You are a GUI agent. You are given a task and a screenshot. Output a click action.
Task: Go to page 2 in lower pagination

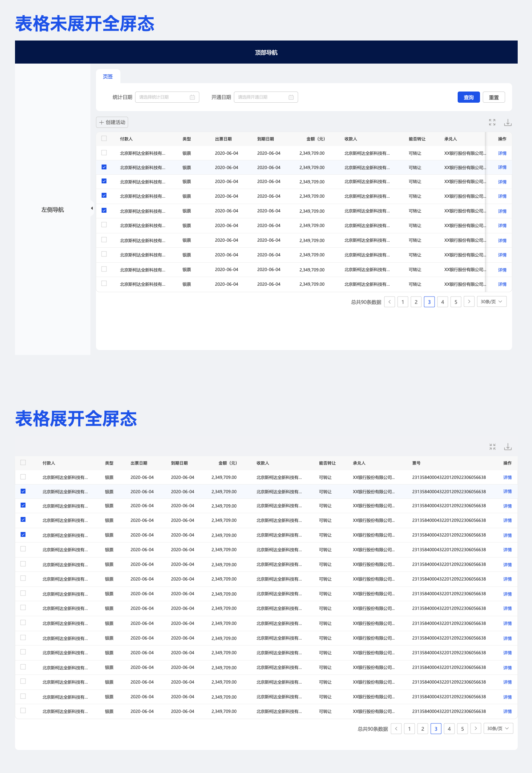(423, 729)
